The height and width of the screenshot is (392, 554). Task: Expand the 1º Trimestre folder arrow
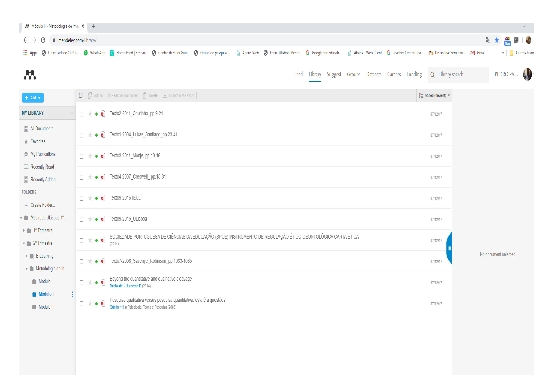(x=24, y=231)
